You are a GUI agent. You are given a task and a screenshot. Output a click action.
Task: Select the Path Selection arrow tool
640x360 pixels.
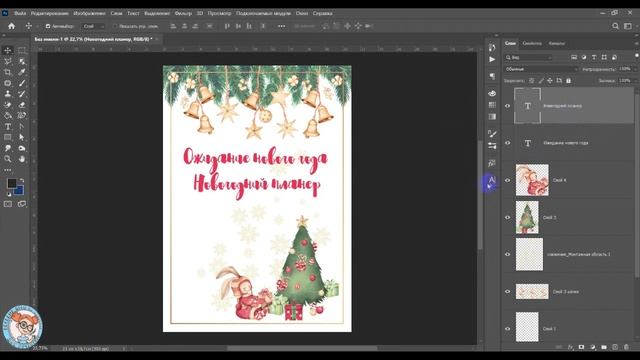(22, 137)
